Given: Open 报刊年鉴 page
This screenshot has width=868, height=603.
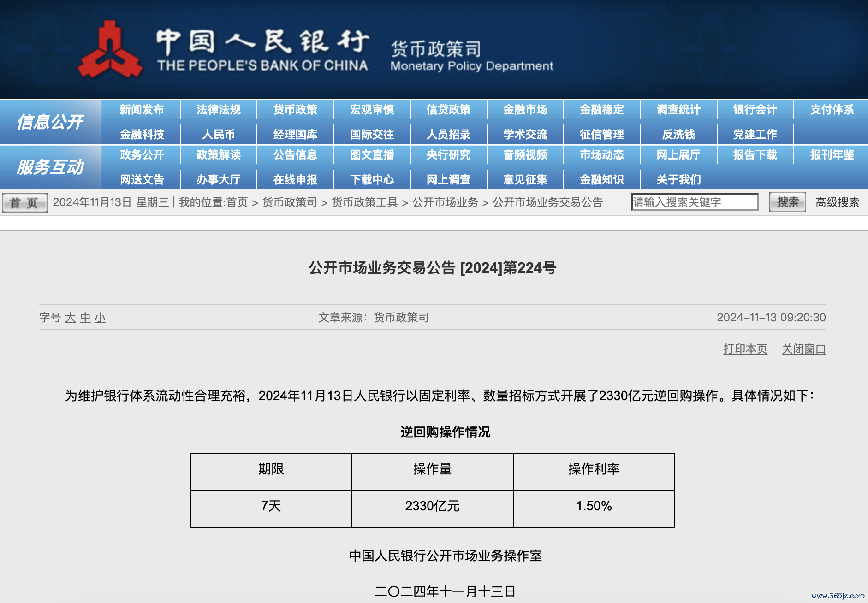Looking at the screenshot, I should 832,155.
